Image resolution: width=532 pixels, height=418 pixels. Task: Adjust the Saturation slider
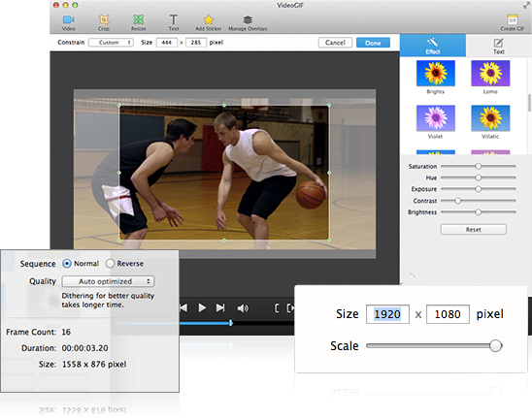coord(478,166)
